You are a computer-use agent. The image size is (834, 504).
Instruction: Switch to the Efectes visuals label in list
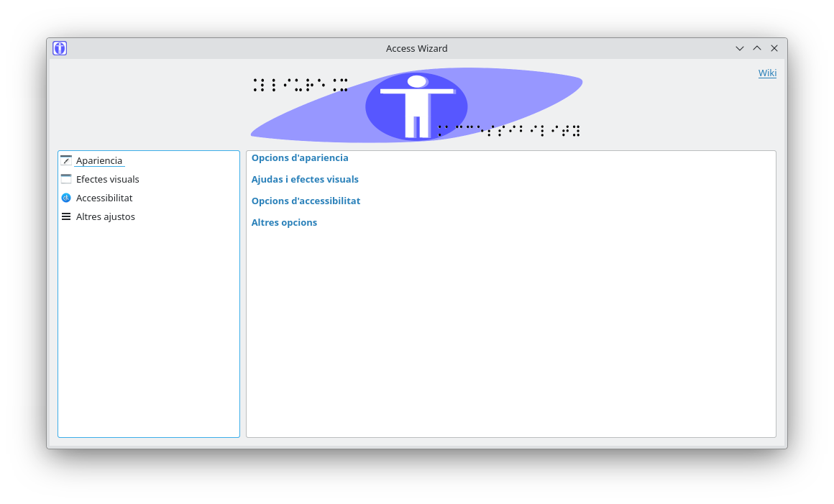click(x=108, y=179)
